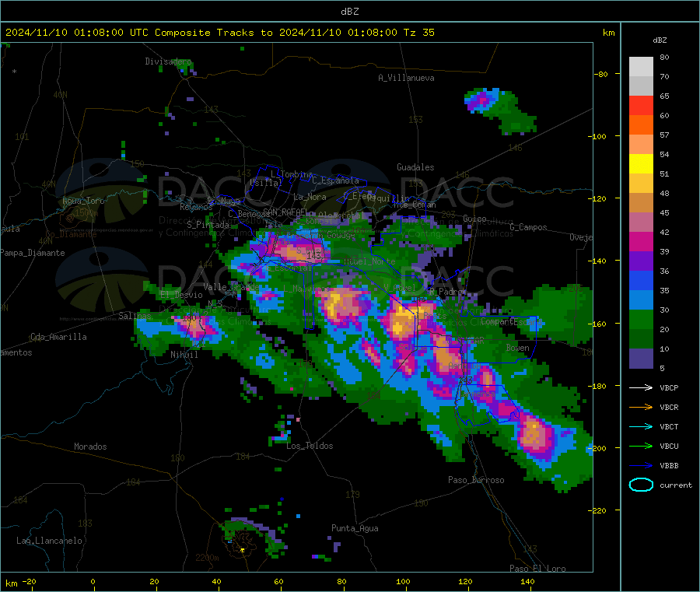Click the 'Guadales' place label on map

415,167
